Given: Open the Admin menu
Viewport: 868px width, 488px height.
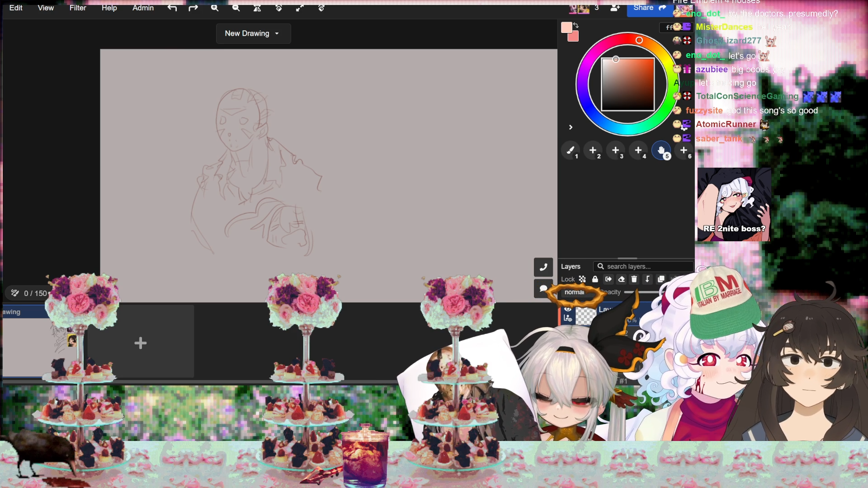Looking at the screenshot, I should [x=143, y=8].
